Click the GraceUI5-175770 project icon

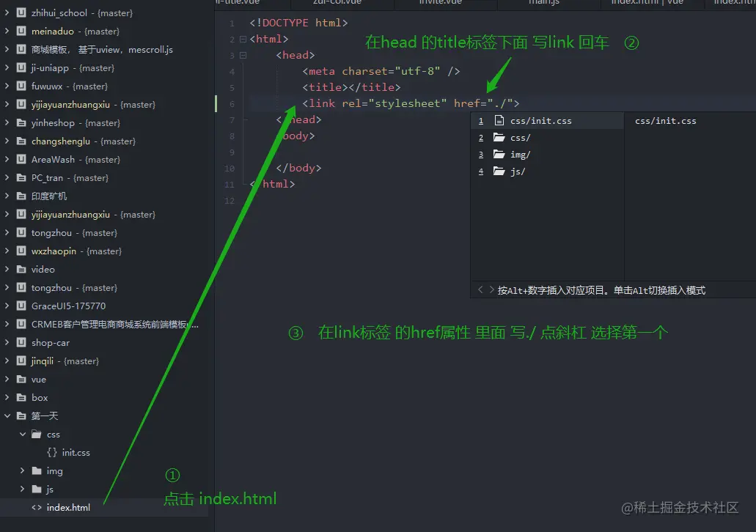21,306
